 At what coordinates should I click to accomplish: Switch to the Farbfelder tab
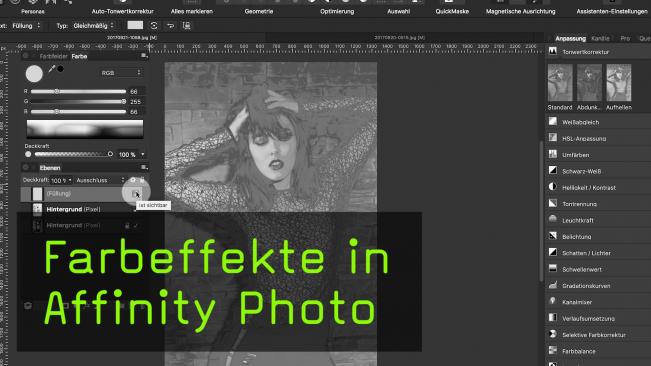[54, 56]
